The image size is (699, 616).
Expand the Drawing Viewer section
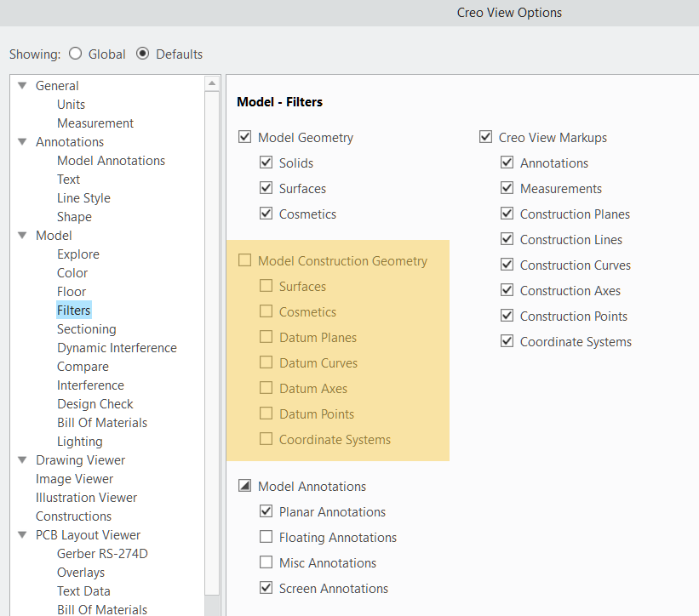21,459
